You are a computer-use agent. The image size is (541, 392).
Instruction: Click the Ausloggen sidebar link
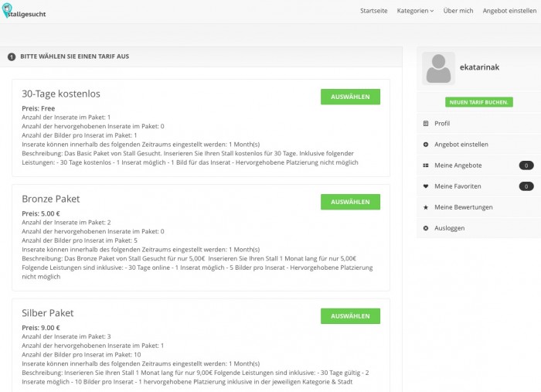tap(449, 228)
